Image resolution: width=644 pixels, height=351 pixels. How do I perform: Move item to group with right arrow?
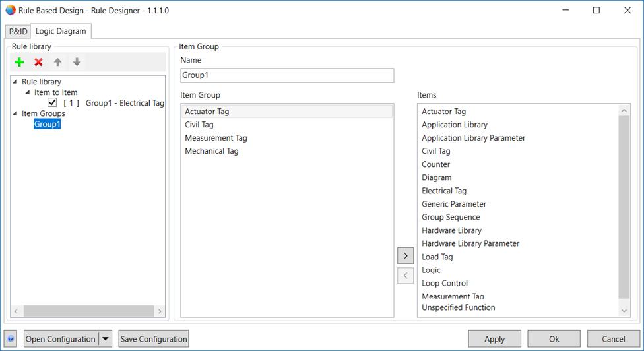pyautogui.click(x=405, y=255)
